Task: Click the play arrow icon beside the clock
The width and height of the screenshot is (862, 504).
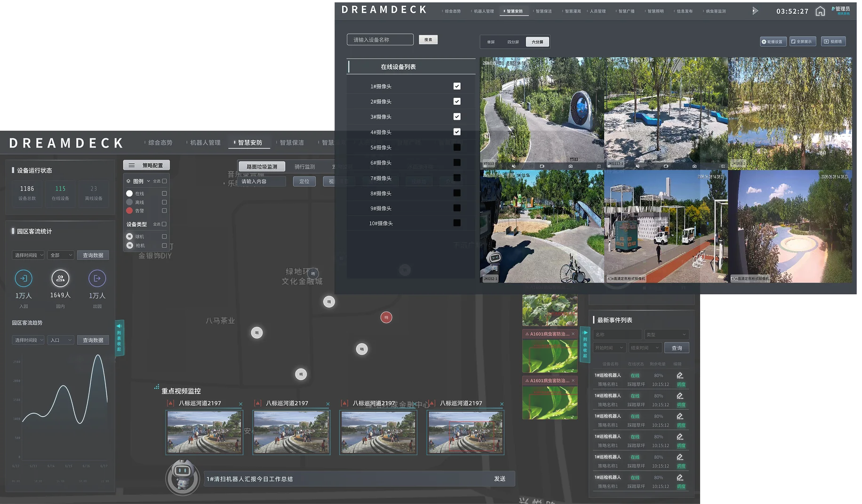Action: coord(755,11)
